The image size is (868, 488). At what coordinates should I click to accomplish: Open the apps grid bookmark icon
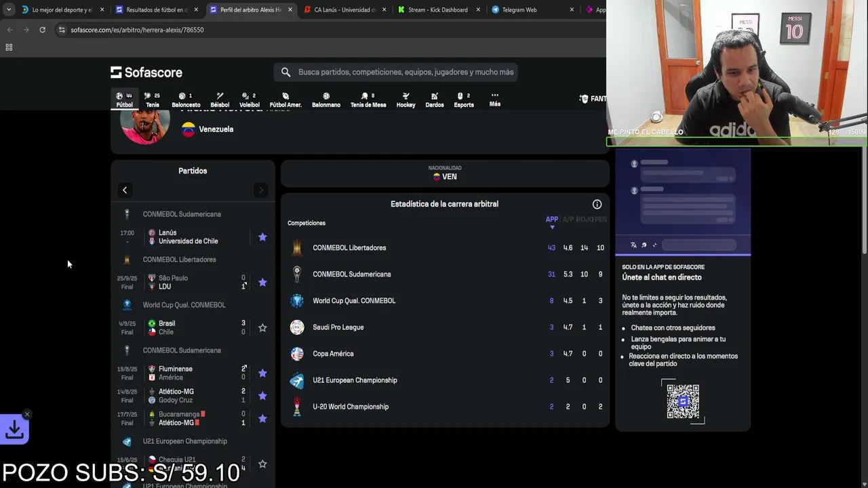9,47
